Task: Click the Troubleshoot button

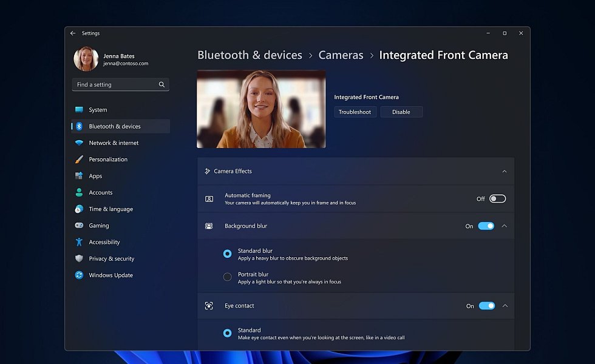Action: (355, 112)
